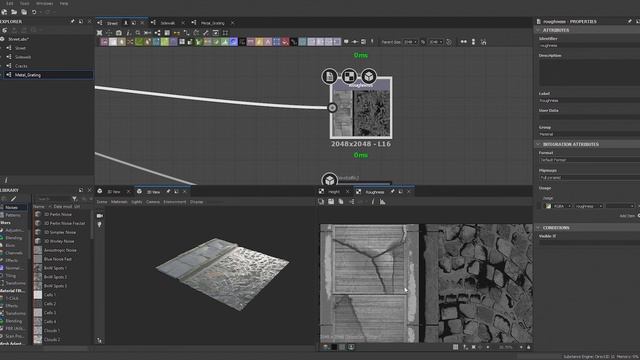Switch to the Sidewalk graph tab

pyautogui.click(x=168, y=23)
